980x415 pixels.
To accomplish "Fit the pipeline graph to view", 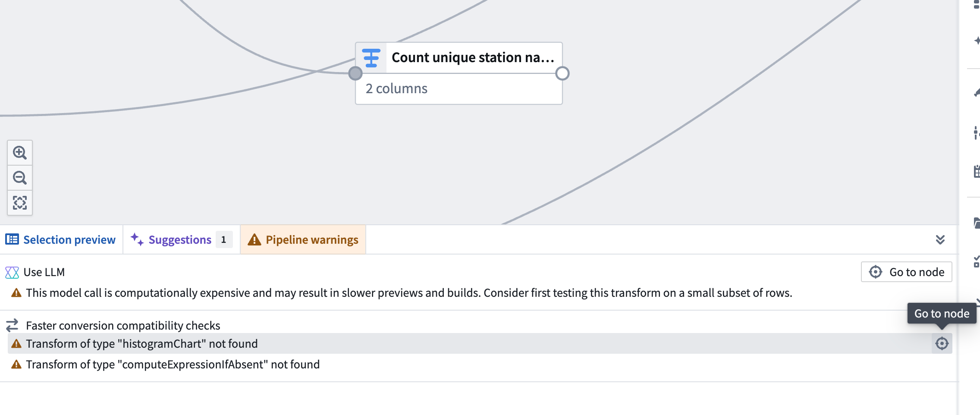I will pos(19,202).
